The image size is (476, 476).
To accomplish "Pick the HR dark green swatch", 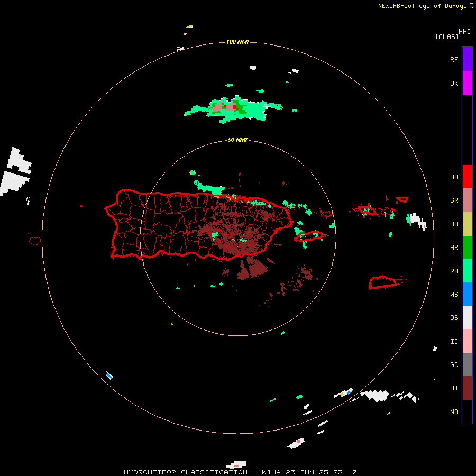I will (467, 247).
